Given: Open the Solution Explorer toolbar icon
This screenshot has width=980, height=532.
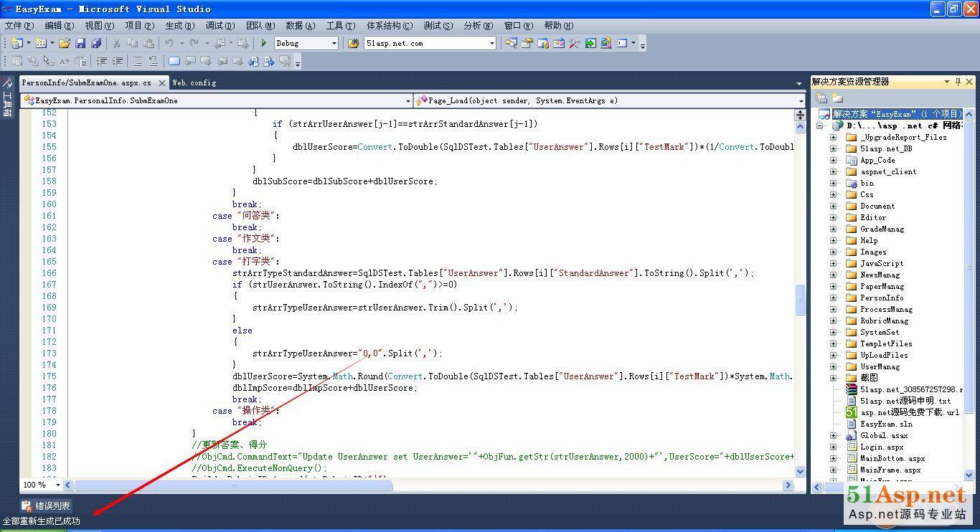Looking at the screenshot, I should point(511,43).
